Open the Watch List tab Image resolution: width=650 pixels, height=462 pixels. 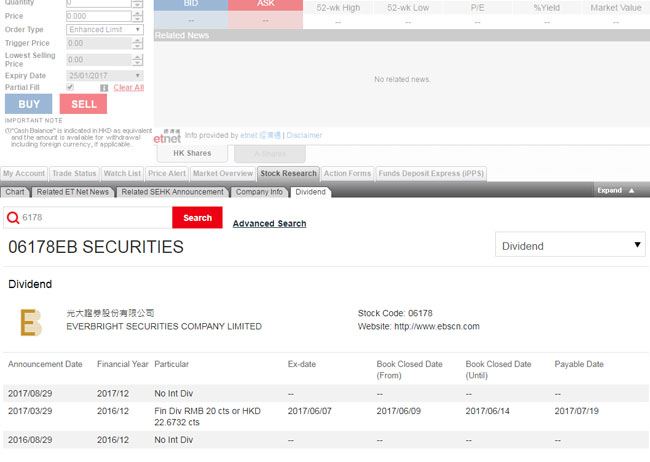[x=122, y=173]
